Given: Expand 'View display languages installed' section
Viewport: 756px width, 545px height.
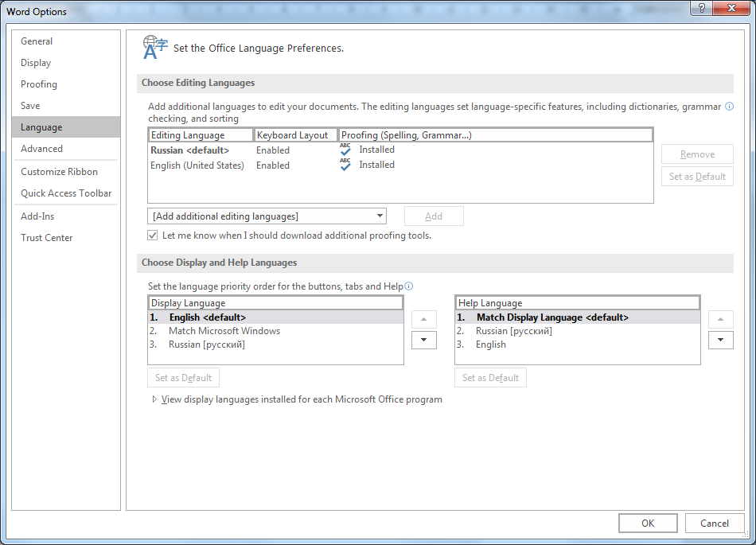Looking at the screenshot, I should pos(154,399).
